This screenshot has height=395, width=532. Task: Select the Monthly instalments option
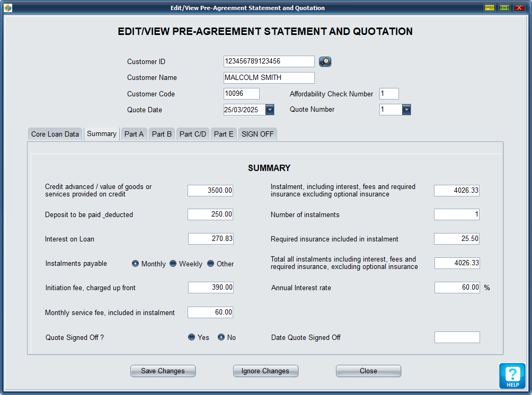tap(136, 264)
